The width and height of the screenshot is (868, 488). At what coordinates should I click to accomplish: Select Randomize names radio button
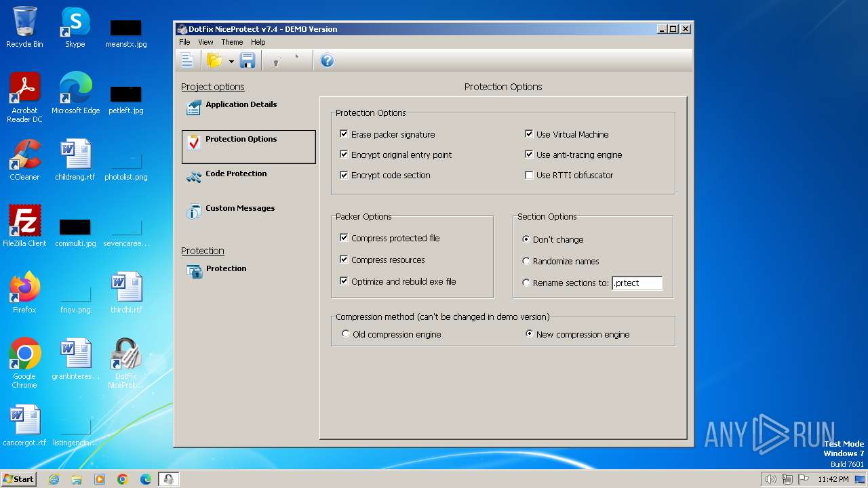[526, 261]
